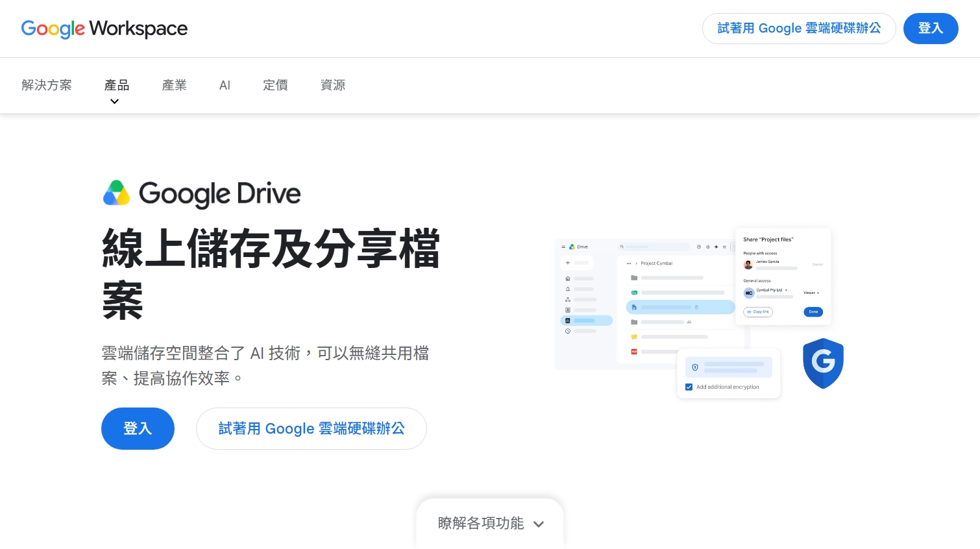Open 產品 navigation menu
The height and width of the screenshot is (549, 980).
(117, 85)
